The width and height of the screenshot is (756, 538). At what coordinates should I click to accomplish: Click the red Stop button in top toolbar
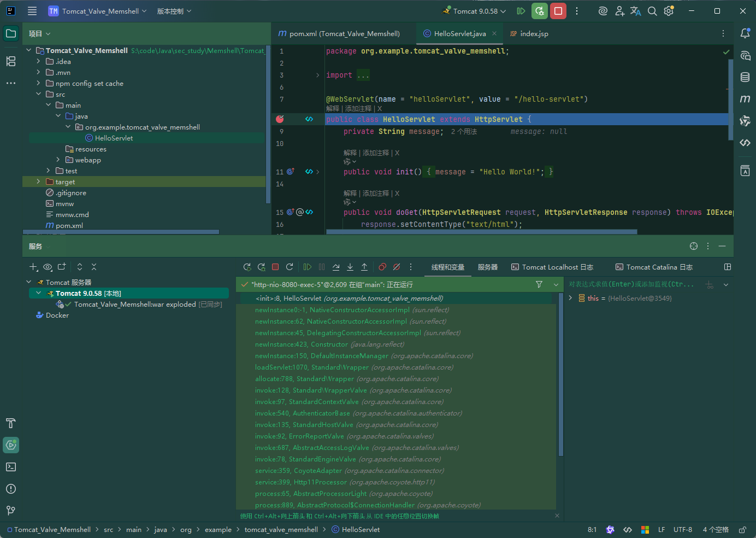point(558,11)
